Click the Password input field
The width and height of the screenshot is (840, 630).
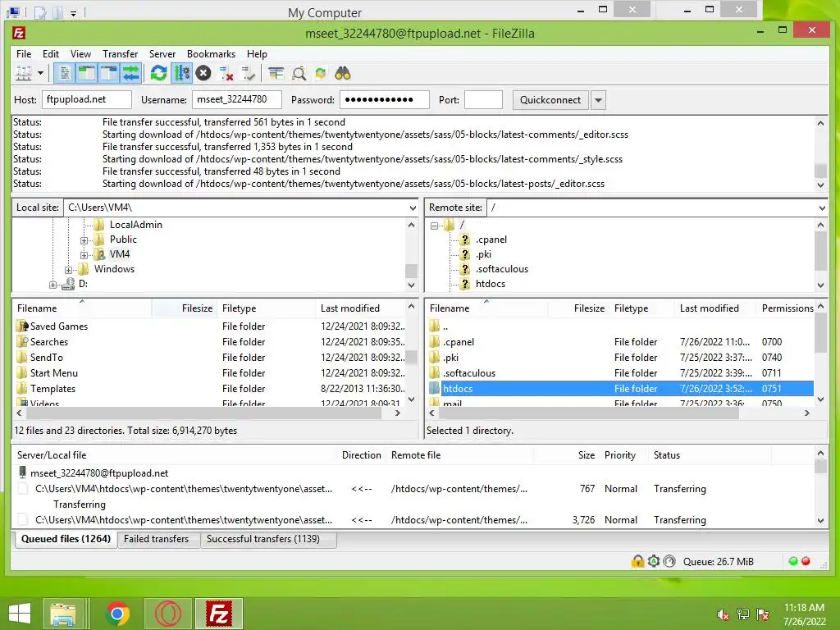(x=385, y=99)
